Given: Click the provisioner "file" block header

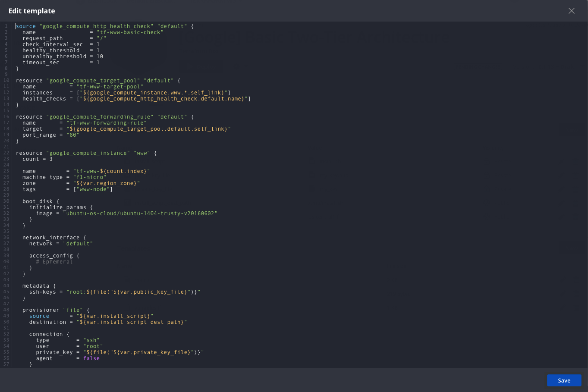Looking at the screenshot, I should coord(56,310).
